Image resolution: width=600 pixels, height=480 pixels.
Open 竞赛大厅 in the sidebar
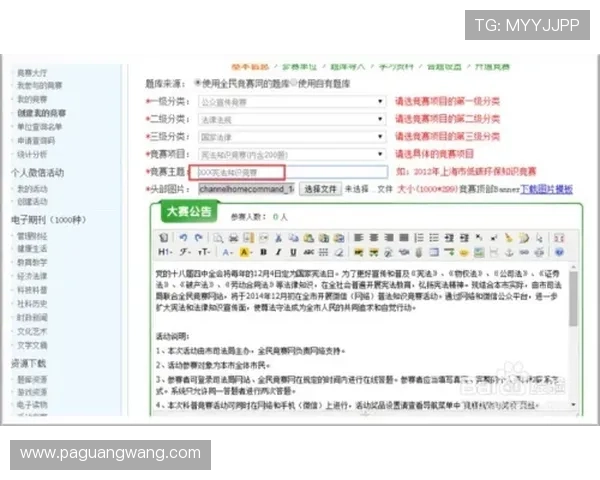pyautogui.click(x=32, y=73)
